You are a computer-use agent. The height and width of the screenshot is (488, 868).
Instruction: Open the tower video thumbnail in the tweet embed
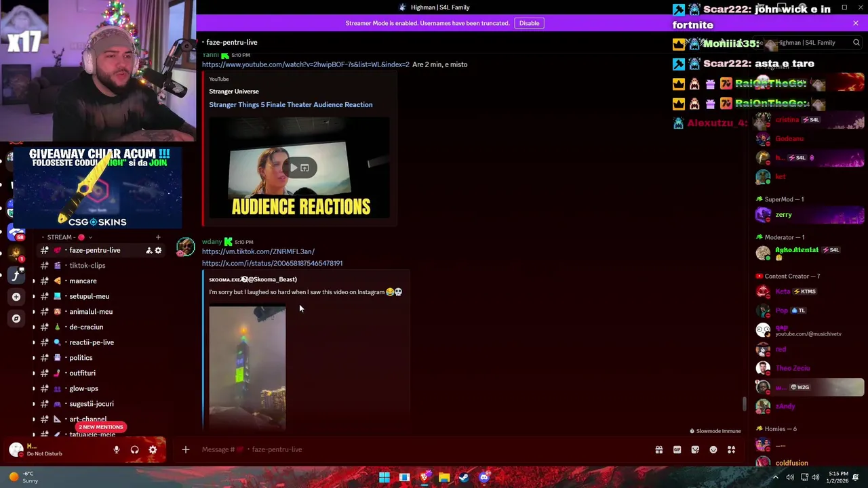[247, 368]
